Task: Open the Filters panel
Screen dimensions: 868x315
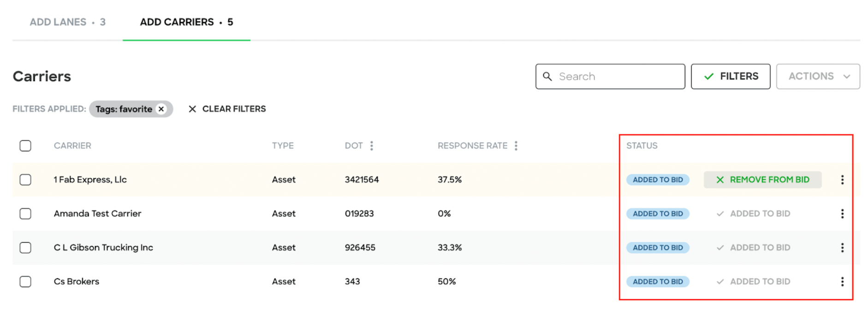Action: click(731, 76)
